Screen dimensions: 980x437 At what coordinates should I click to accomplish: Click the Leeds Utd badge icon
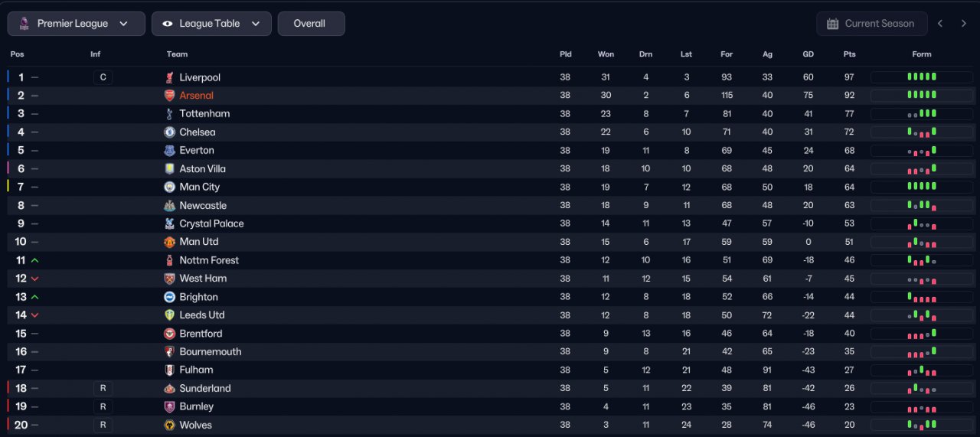(x=169, y=315)
